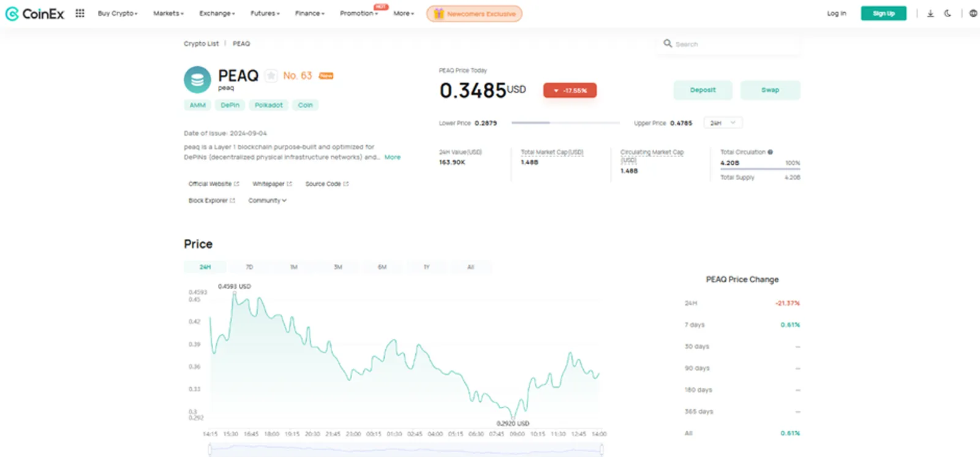Focus the Search input field

729,44
